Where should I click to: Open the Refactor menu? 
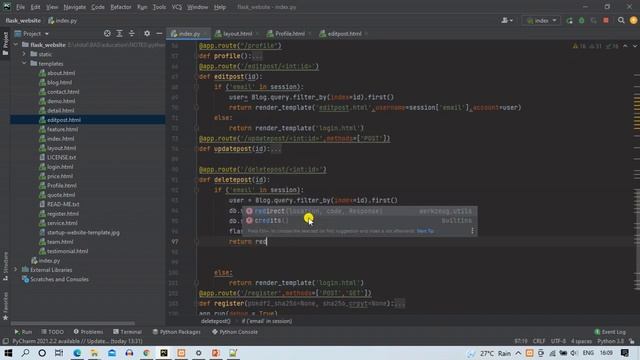click(x=121, y=7)
